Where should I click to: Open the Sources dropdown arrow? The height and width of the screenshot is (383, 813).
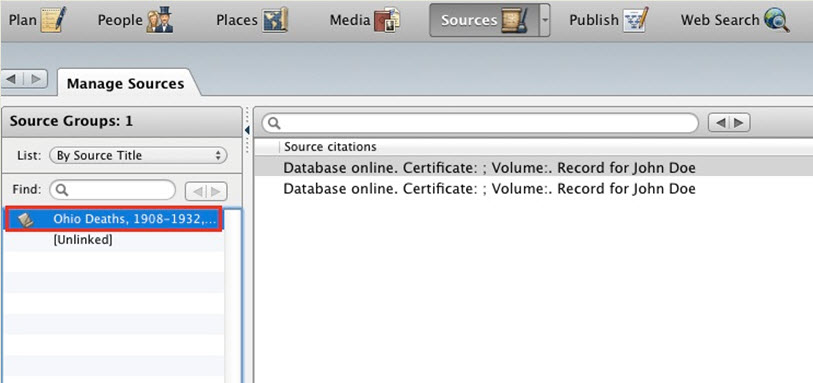click(545, 20)
